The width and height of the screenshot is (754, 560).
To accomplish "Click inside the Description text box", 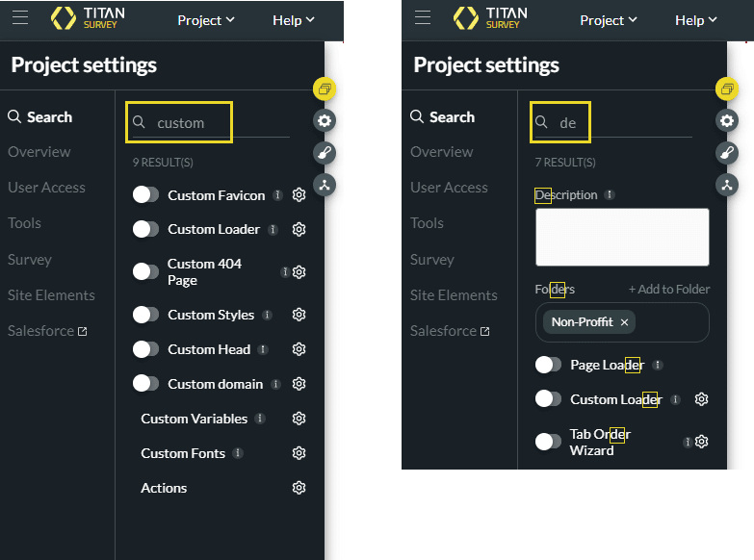I will pos(622,237).
